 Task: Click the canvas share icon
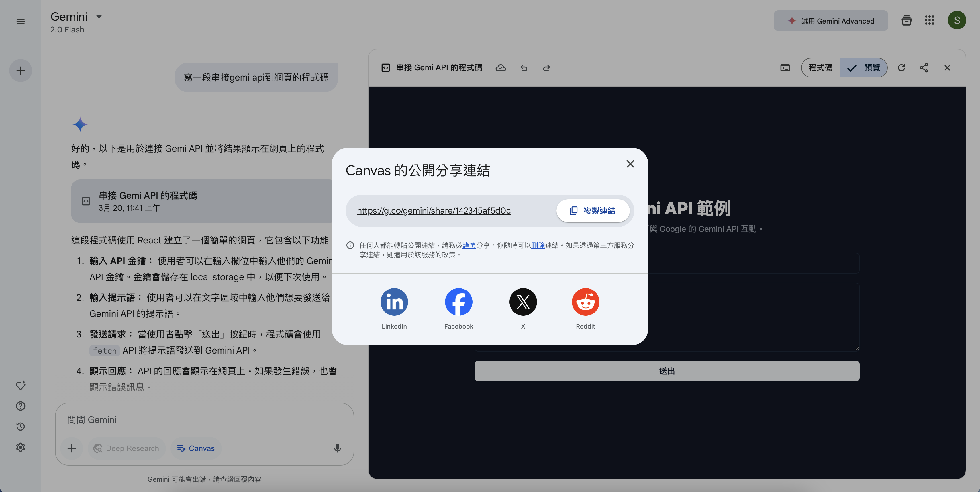924,68
